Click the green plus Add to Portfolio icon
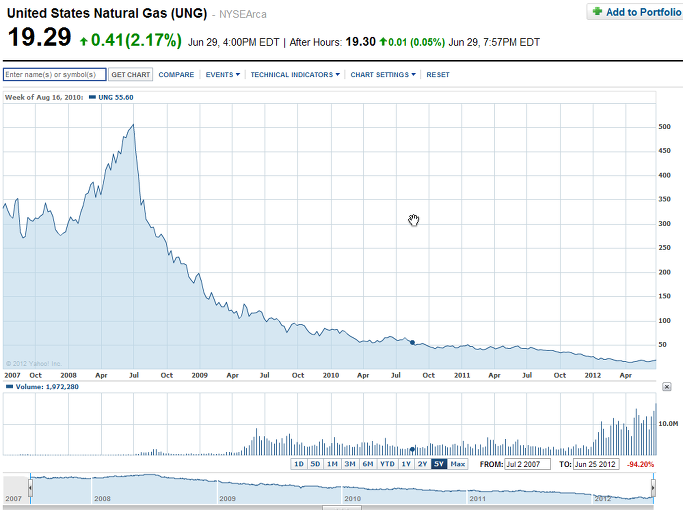Screen dimensions: 683x510 [597, 11]
